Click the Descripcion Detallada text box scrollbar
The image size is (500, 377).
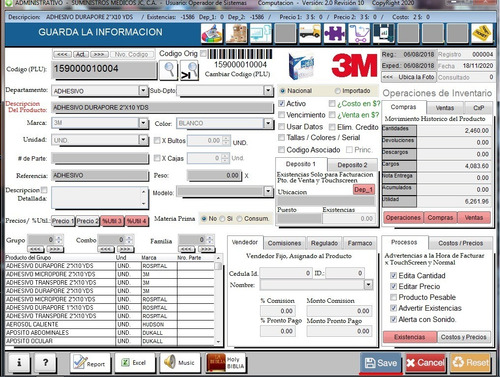point(143,198)
